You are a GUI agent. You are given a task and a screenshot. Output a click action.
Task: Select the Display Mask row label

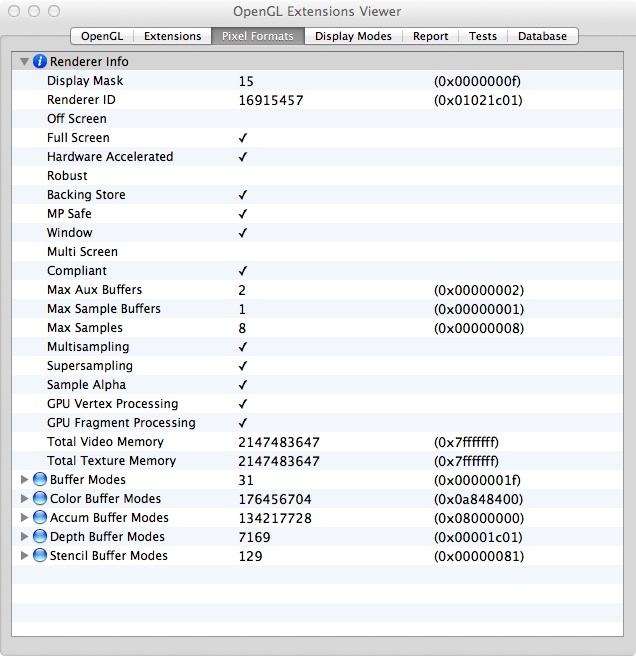(85, 81)
